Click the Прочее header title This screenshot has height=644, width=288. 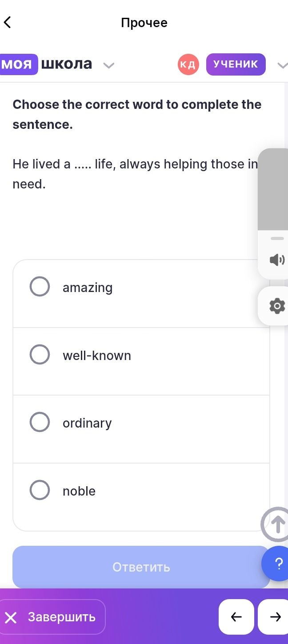144,23
